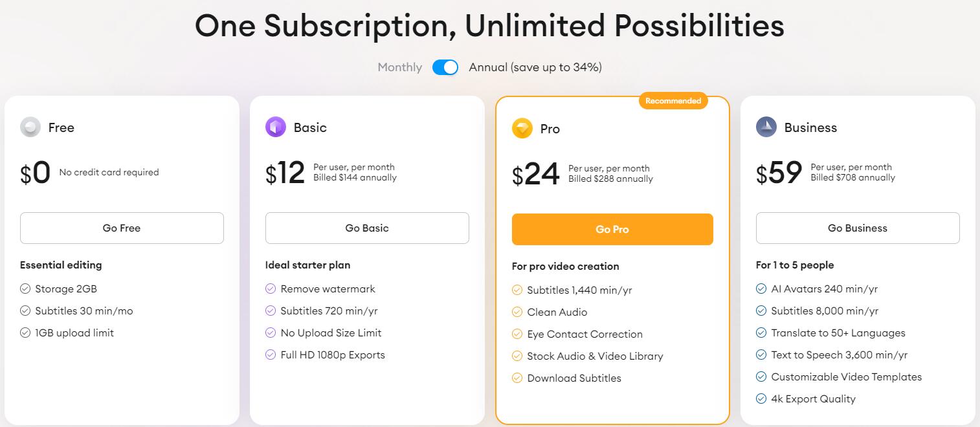Click the Go Business button
Viewport: 980px width, 427px height.
coord(858,228)
